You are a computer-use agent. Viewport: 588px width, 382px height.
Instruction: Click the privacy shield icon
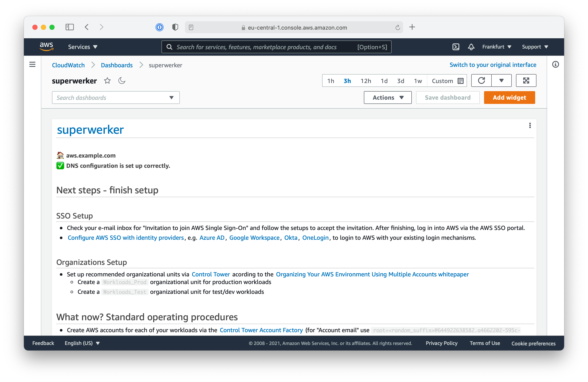tap(175, 27)
